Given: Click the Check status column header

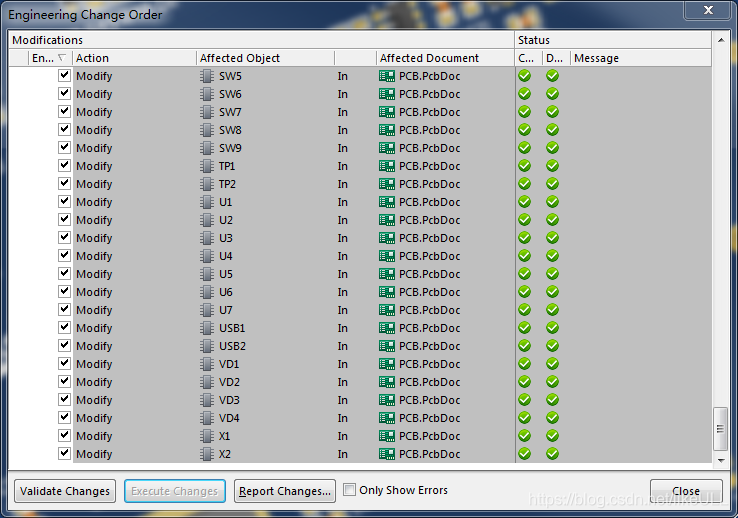Looking at the screenshot, I should (x=529, y=58).
